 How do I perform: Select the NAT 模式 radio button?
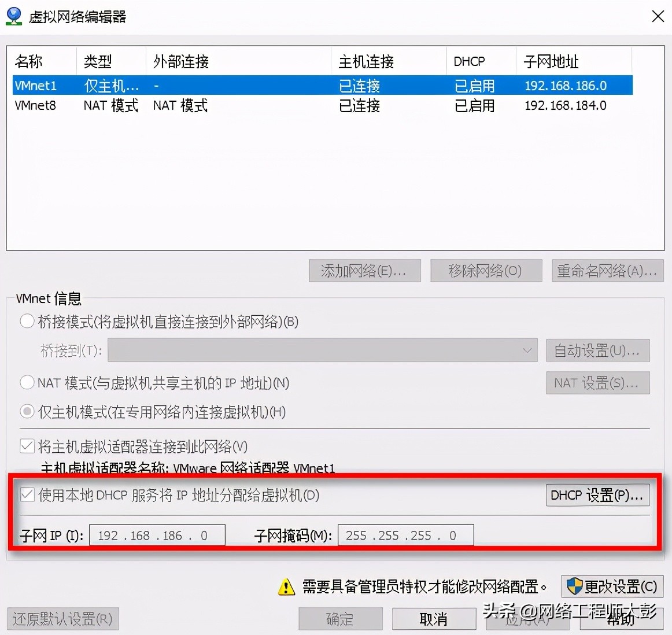[x=27, y=382]
